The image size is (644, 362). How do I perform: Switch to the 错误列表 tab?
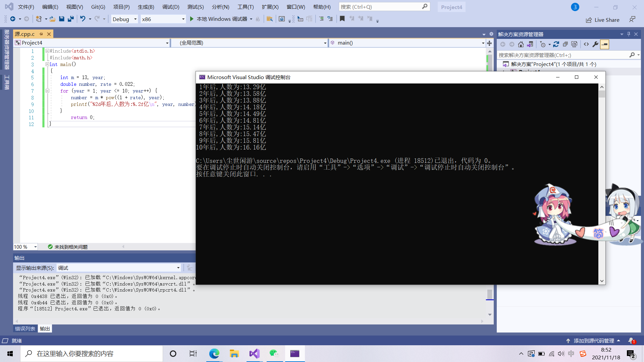click(25, 328)
